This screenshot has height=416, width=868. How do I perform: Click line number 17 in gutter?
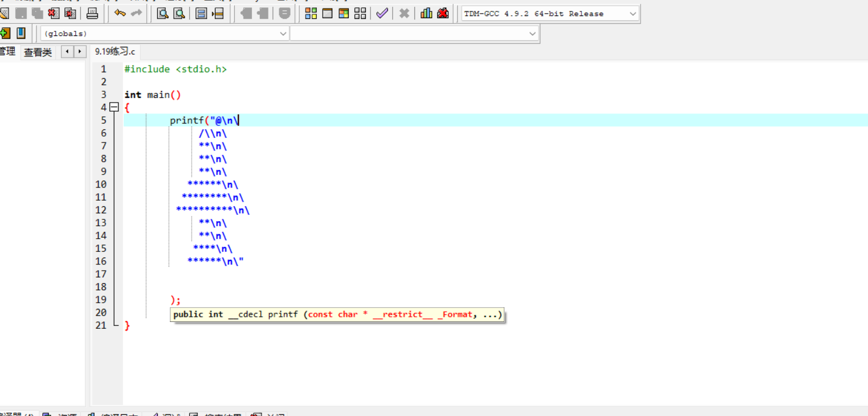point(101,274)
